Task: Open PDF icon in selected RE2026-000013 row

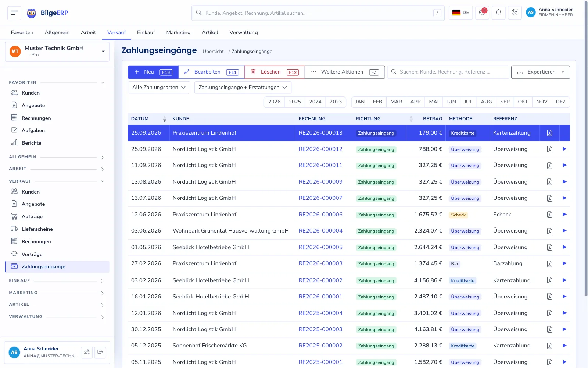Action: (549, 133)
